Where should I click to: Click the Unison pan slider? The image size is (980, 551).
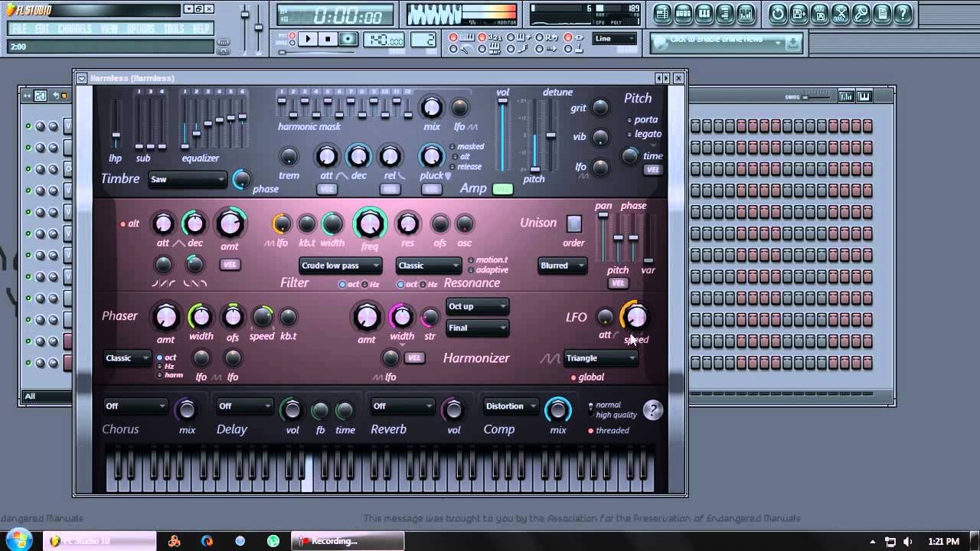pos(603,237)
